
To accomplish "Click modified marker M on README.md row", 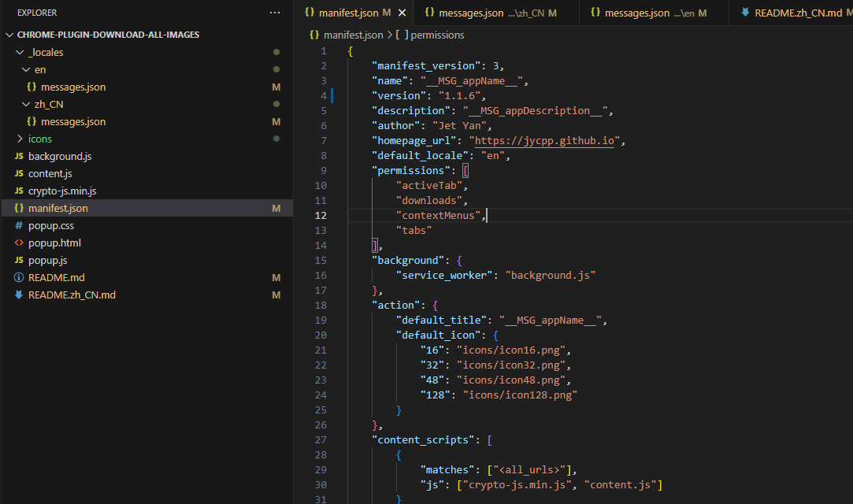I will [276, 278].
